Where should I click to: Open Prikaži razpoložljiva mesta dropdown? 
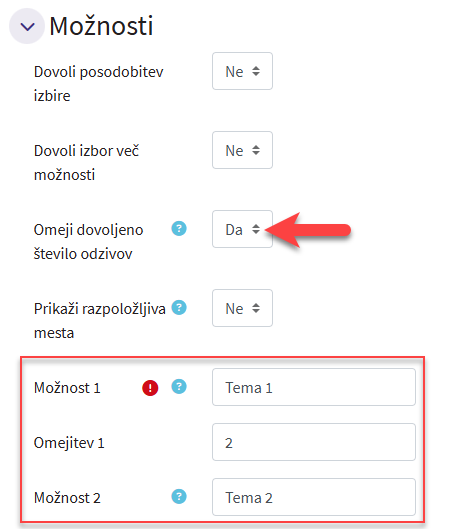242,308
